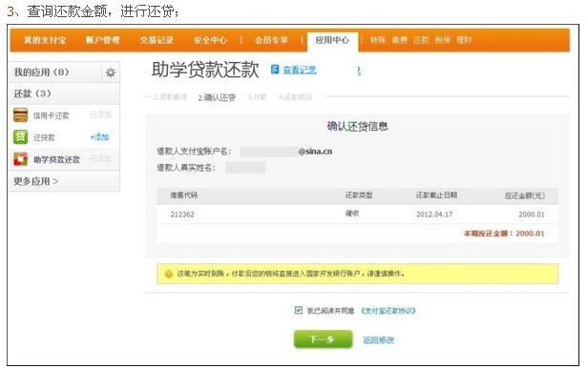
Task: Collapse the 还款 (3) sidebar section
Action: tap(64, 93)
